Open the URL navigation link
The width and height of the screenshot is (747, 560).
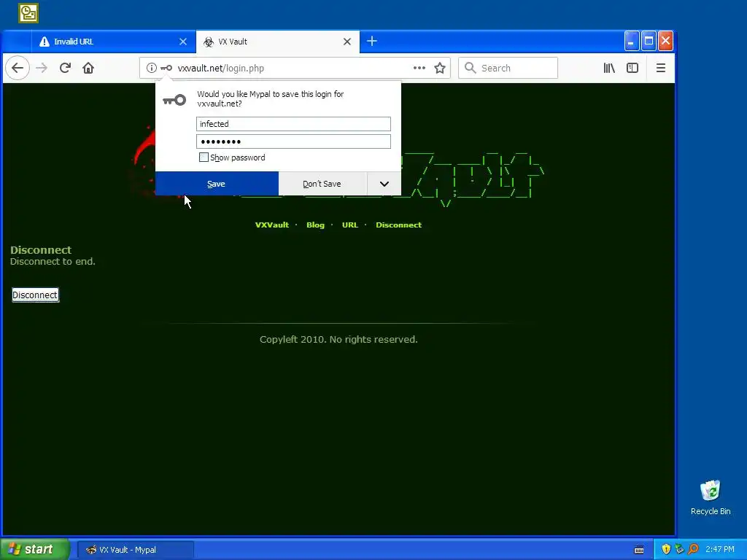click(349, 225)
